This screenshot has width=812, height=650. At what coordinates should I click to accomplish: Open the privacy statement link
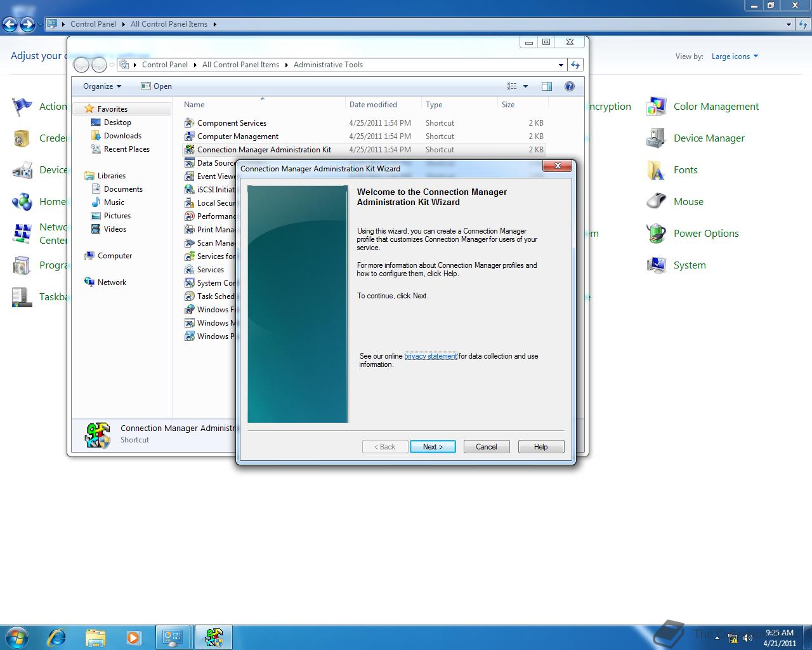pyautogui.click(x=431, y=356)
